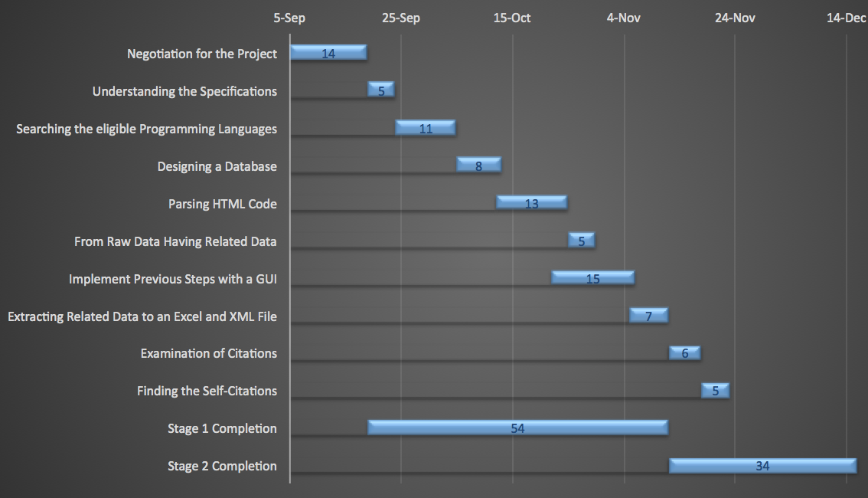Image resolution: width=868 pixels, height=498 pixels.
Task: Click the 24-Nov date axis label
Action: pyautogui.click(x=735, y=18)
